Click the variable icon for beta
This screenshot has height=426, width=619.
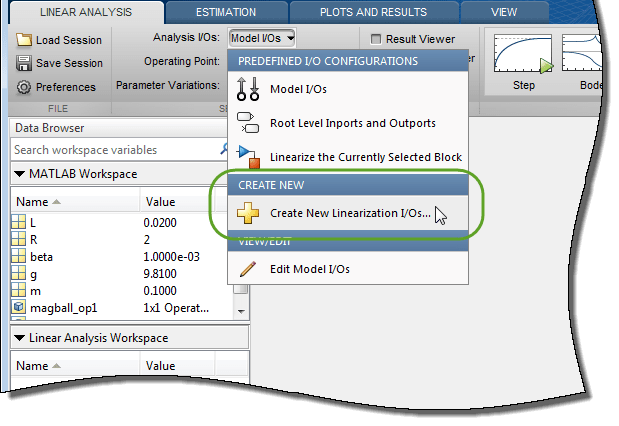19,256
